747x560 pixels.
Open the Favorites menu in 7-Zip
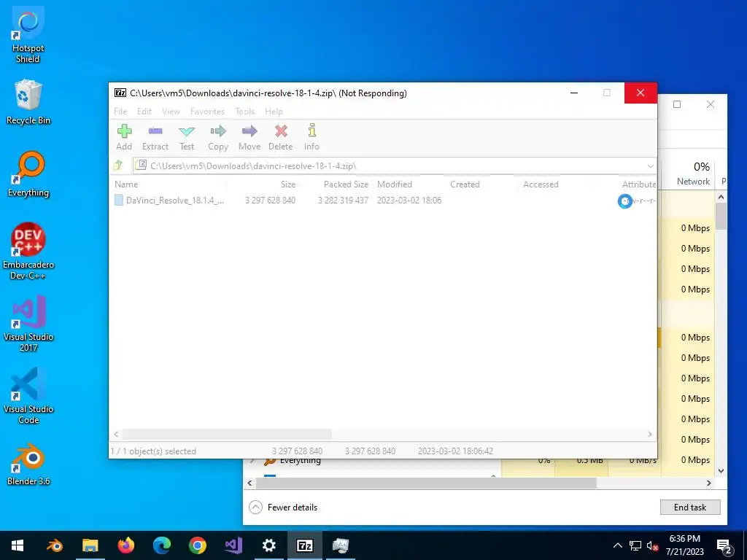tap(207, 112)
